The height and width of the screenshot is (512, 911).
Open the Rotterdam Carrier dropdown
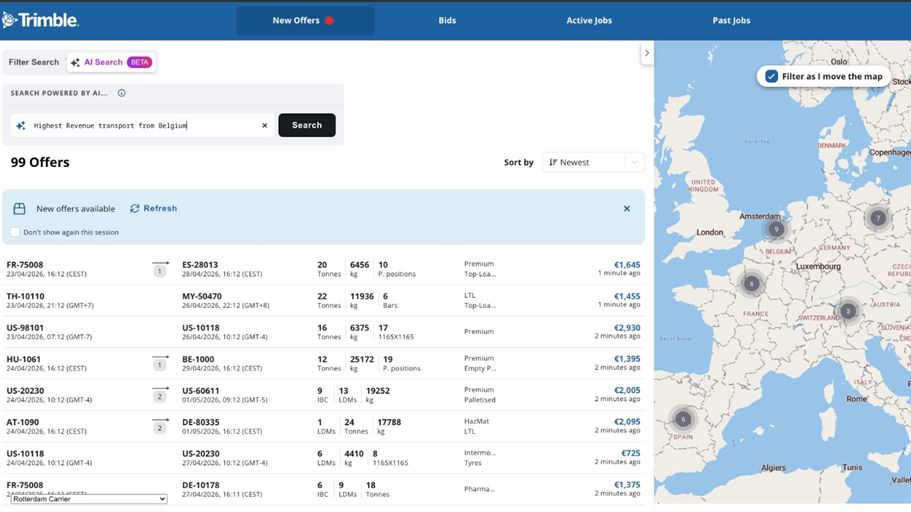tap(89, 499)
